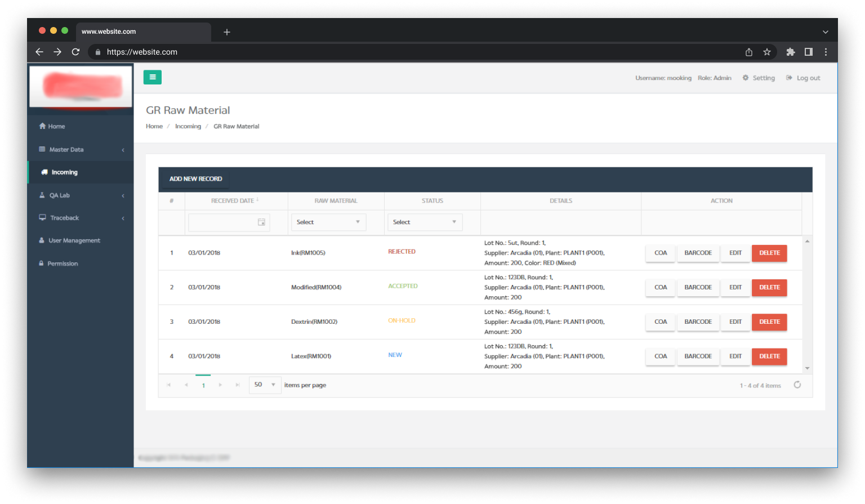Click DELETE for Latex(RM1001) row
Image resolution: width=865 pixels, height=504 pixels.
[x=769, y=356]
